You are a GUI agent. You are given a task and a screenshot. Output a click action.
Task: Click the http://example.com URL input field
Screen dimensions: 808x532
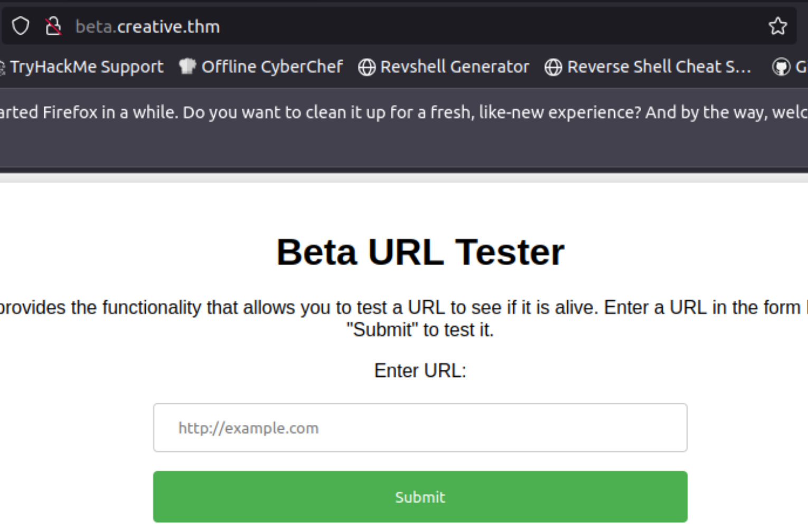tap(420, 427)
